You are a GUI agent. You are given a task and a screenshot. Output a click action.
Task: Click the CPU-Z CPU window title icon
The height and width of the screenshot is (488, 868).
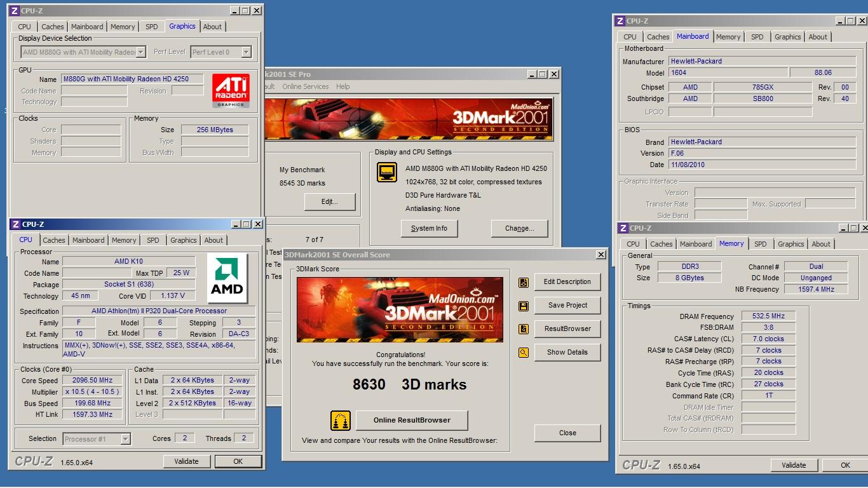click(x=16, y=224)
